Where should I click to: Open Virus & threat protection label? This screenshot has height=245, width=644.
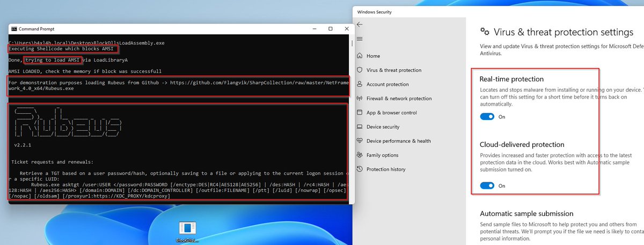[x=394, y=70]
